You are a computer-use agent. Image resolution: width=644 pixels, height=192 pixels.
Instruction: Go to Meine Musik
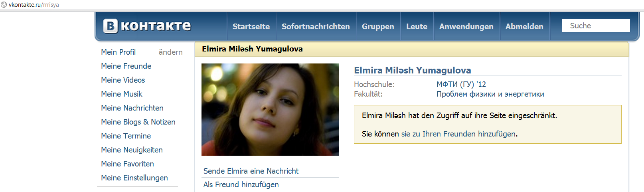pos(122,94)
